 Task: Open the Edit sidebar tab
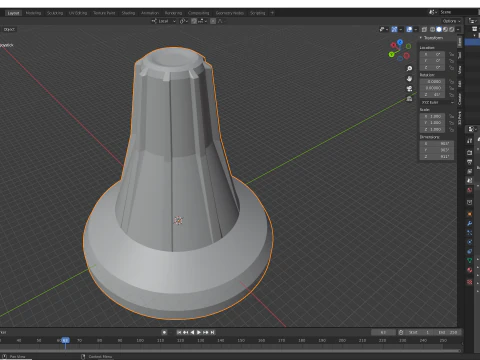pyautogui.click(x=459, y=84)
